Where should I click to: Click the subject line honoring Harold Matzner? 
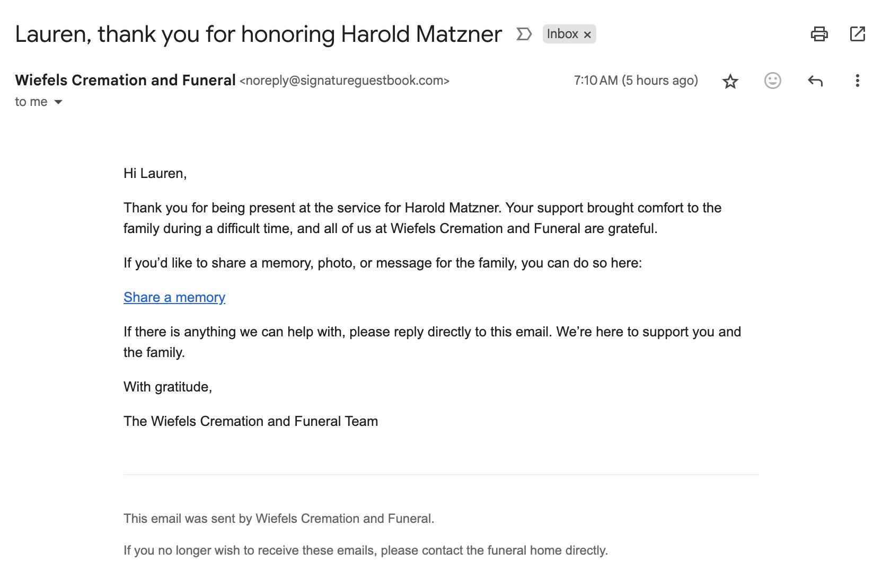(258, 34)
